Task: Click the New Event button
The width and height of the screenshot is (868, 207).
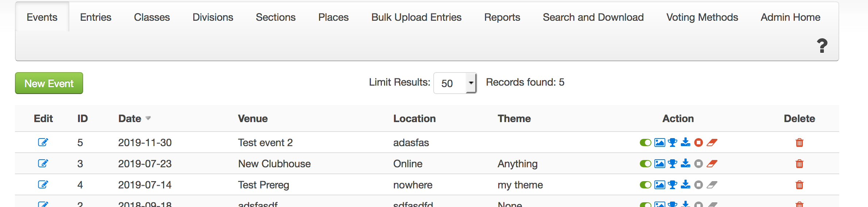Action: point(49,83)
